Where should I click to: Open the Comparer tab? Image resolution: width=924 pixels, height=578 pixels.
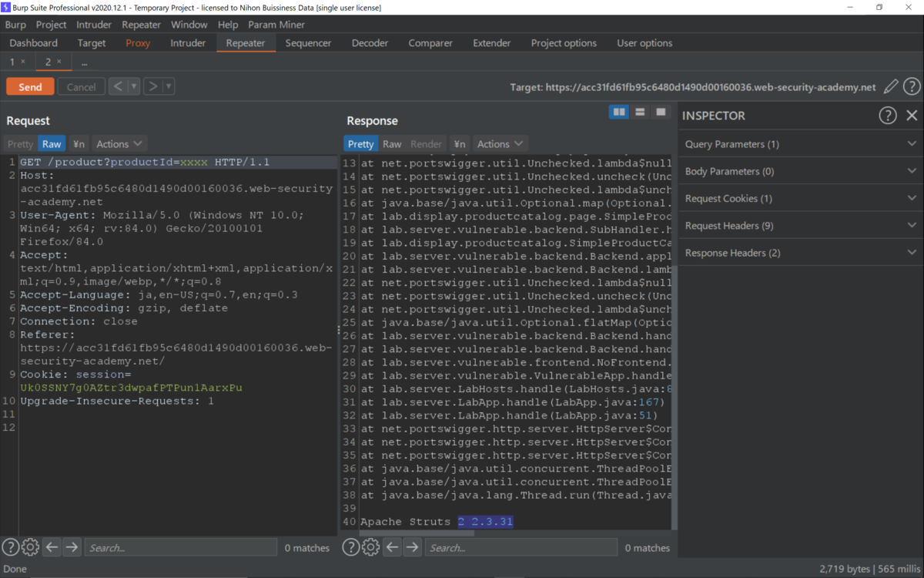pos(430,43)
